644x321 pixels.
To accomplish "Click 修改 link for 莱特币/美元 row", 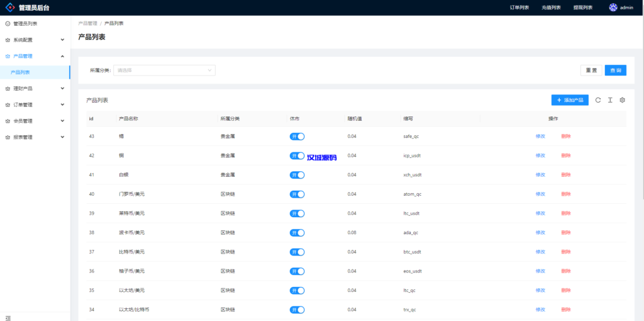I will [540, 213].
